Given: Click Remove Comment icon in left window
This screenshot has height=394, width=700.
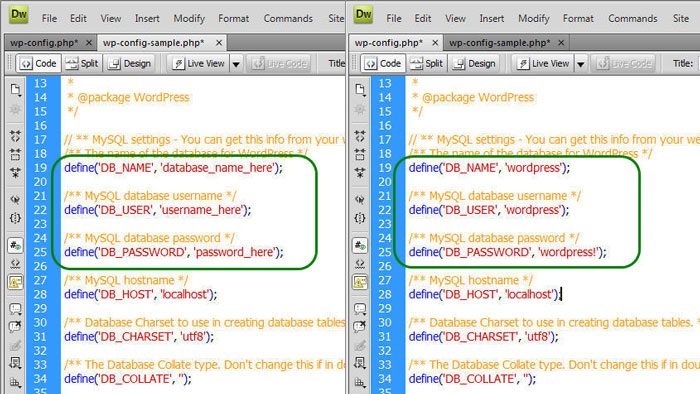Looking at the screenshot, I should coord(15,327).
